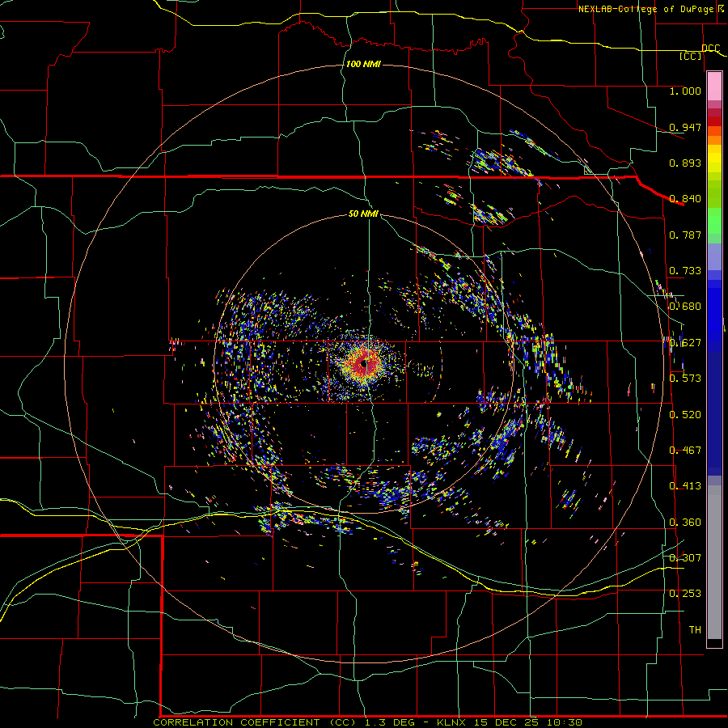Select the gray segment of the color bar
The height and width of the screenshot is (728, 728).
(714, 562)
